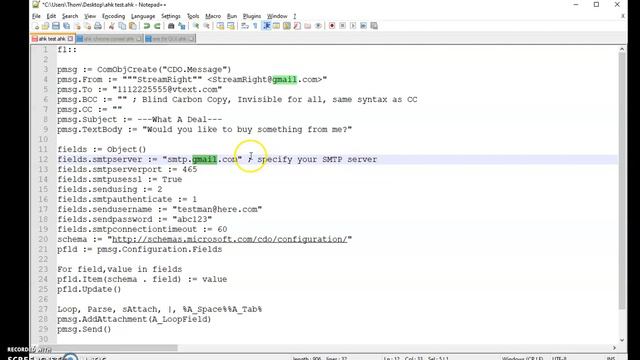The width and height of the screenshot is (640, 360).
Task: Save the current file with the Save icon
Action: (x=56, y=26)
